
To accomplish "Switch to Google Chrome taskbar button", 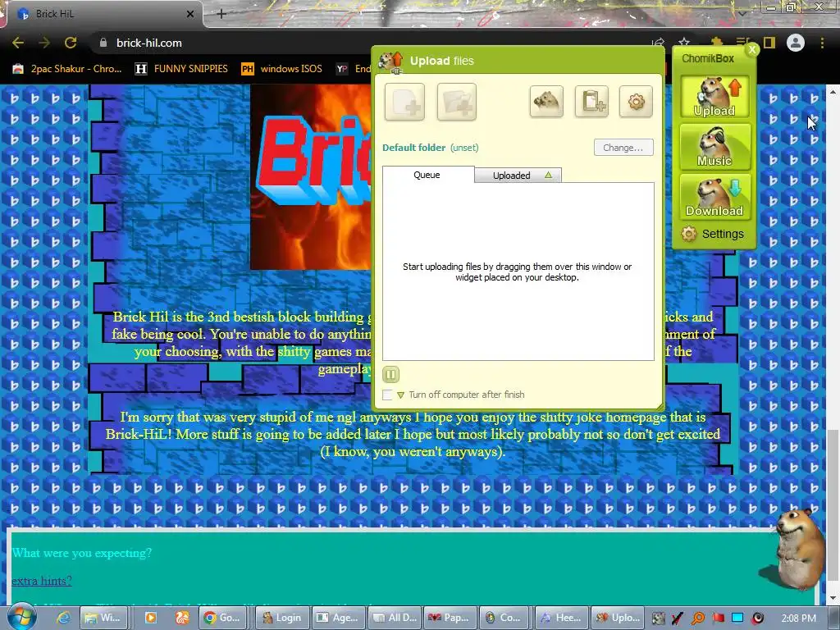I will click(x=224, y=618).
